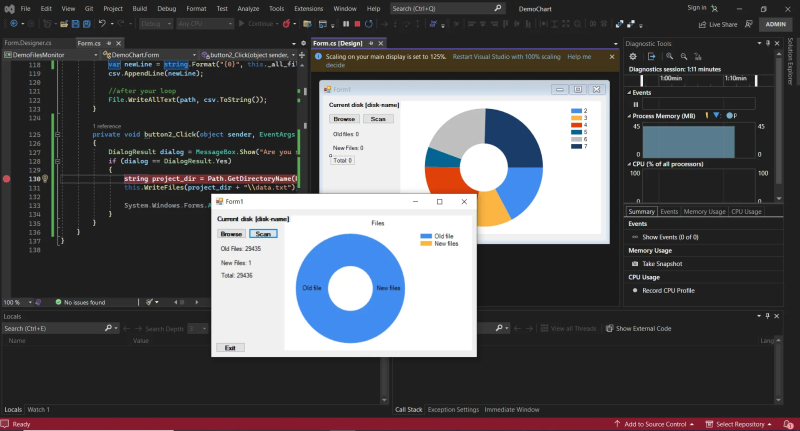Open Diagnostic Tools settings gear
Viewport: 800px width, 431px height.
tap(633, 57)
